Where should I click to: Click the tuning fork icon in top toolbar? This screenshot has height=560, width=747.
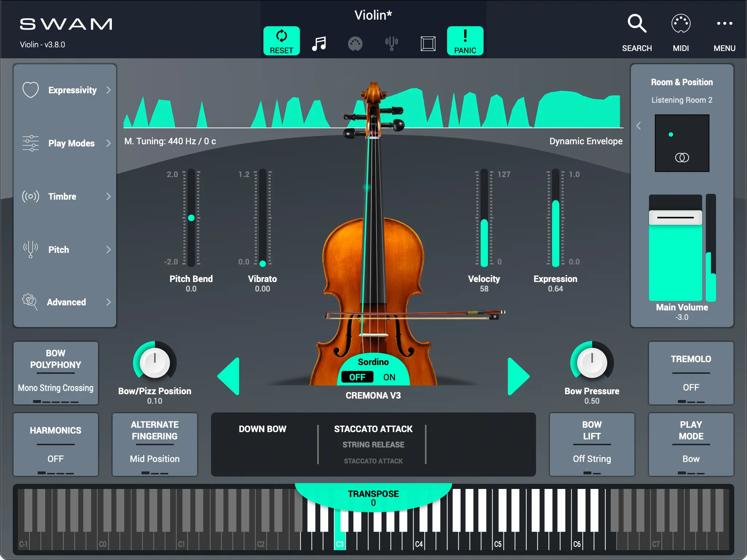[x=391, y=44]
